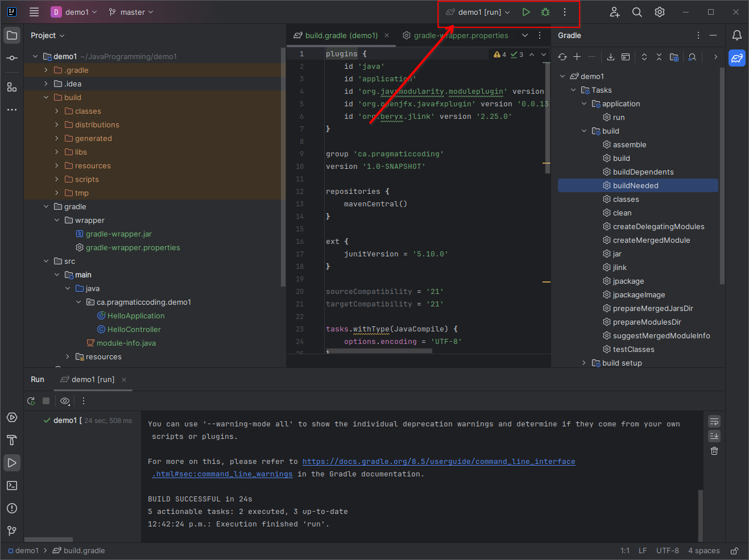Screen dimensions: 749x560
Task: Run the demo1 [run] configuration
Action: coord(526,12)
